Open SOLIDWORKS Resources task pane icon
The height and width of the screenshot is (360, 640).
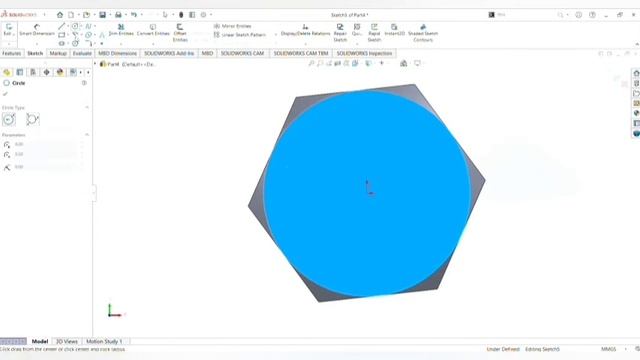[636, 73]
